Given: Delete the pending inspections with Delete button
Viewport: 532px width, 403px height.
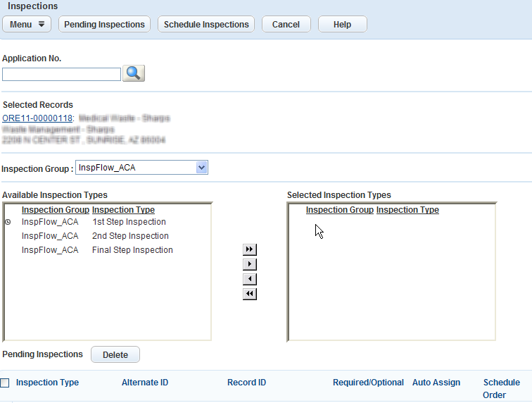Looking at the screenshot, I should (x=115, y=354).
